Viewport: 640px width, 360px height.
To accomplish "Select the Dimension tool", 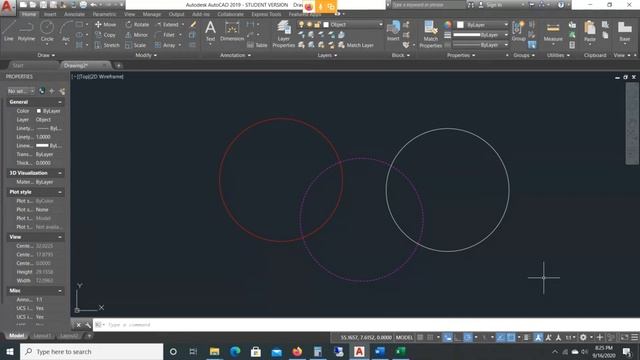I will coord(232,31).
